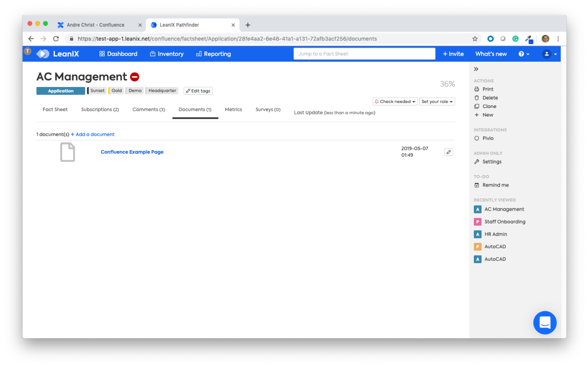Select the Clone action icon

(476, 106)
